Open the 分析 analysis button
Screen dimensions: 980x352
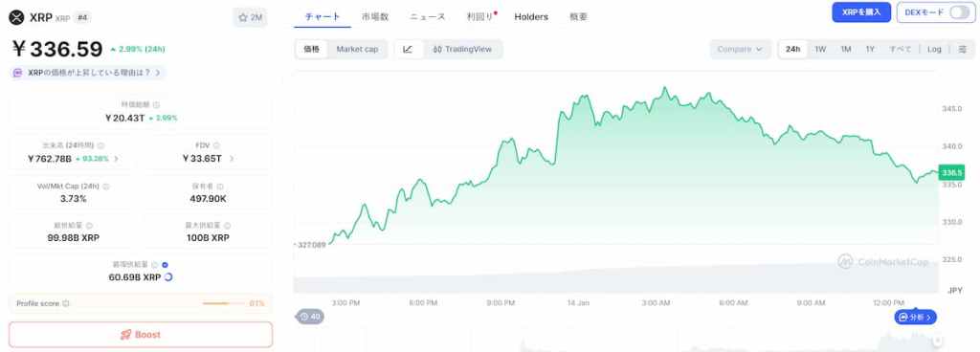pos(916,317)
